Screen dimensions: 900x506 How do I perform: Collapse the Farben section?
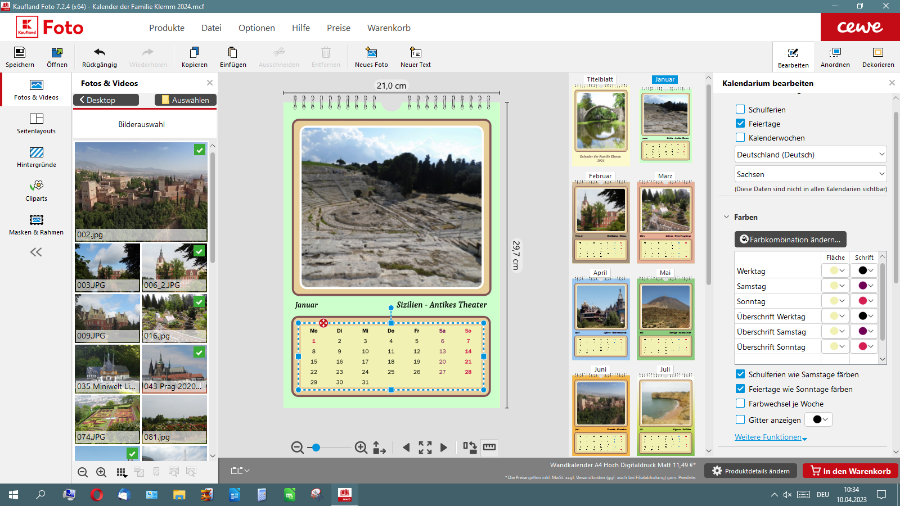pyautogui.click(x=726, y=217)
